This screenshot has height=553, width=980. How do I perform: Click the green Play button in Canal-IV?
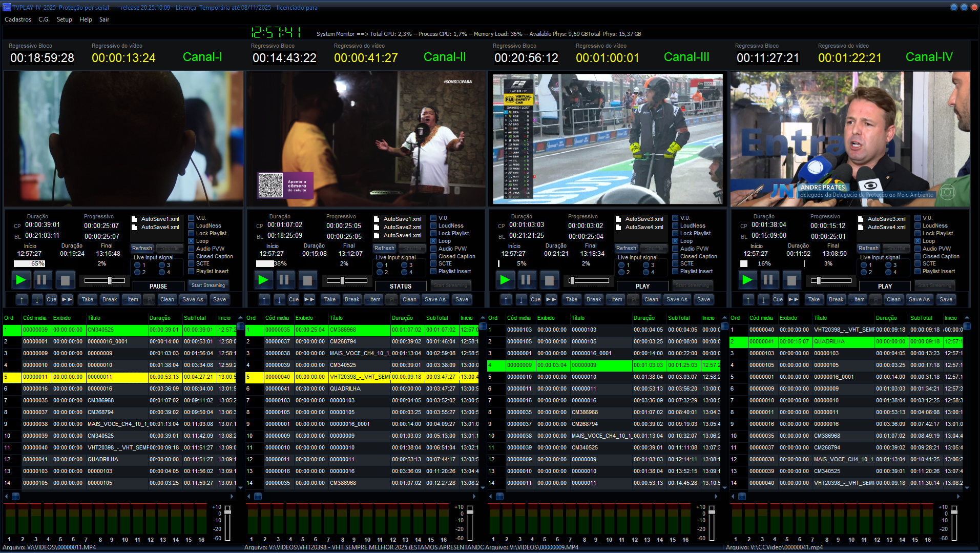pos(747,280)
